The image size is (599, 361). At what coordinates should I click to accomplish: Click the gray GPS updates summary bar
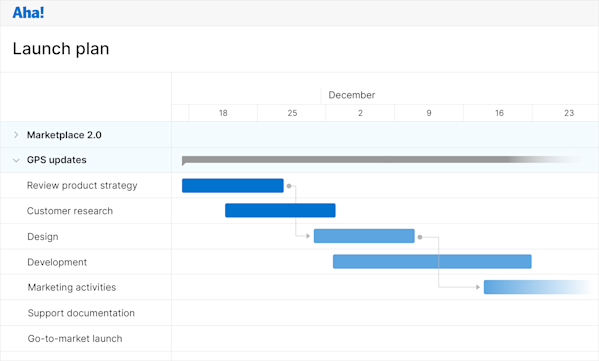click(x=382, y=160)
